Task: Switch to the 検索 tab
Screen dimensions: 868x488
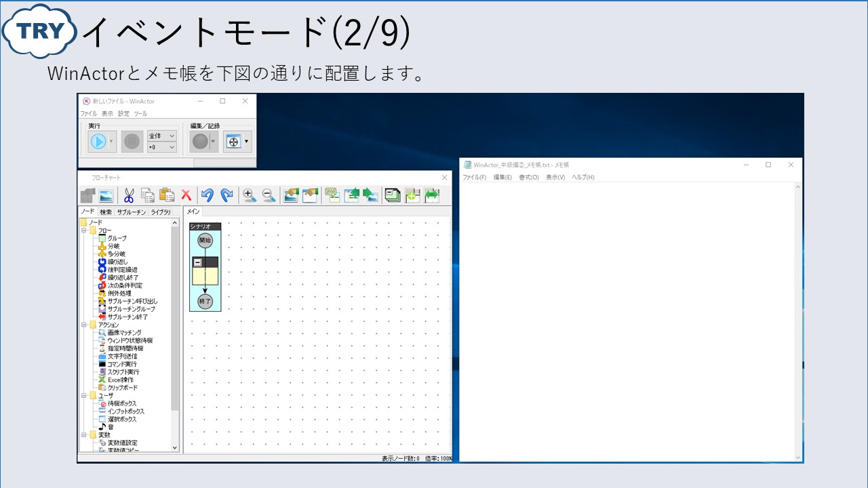Action: pos(106,212)
